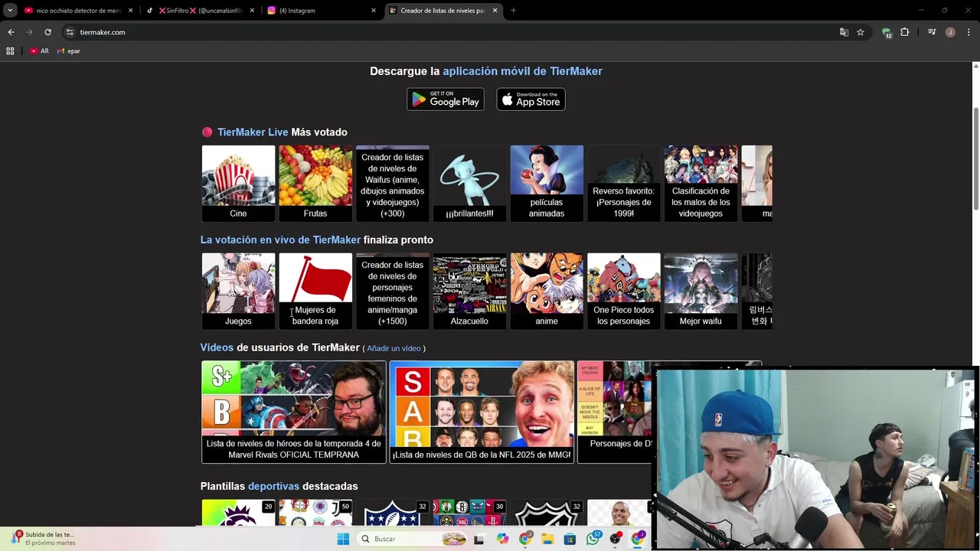Open the anime tier list card

(547, 291)
